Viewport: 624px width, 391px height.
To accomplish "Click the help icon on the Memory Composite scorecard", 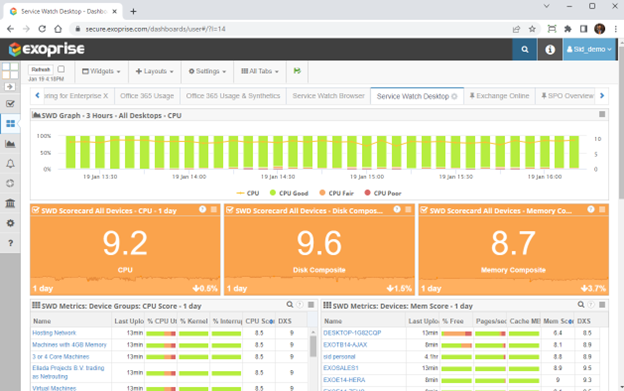I will pyautogui.click(x=591, y=209).
